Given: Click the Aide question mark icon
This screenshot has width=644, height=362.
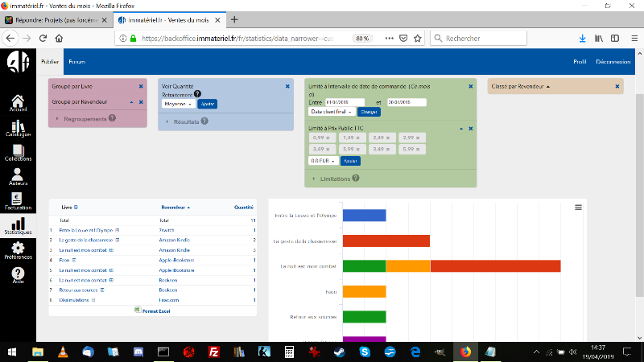Looking at the screenshot, I should (18, 276).
